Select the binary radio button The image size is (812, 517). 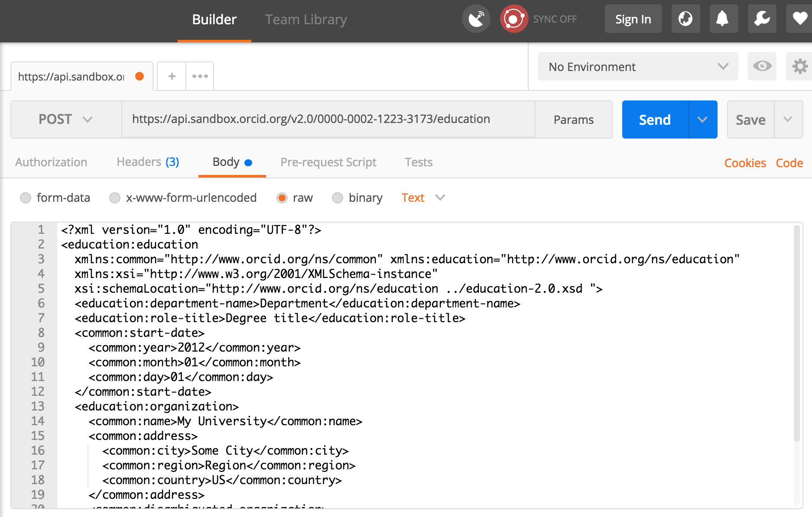338,198
